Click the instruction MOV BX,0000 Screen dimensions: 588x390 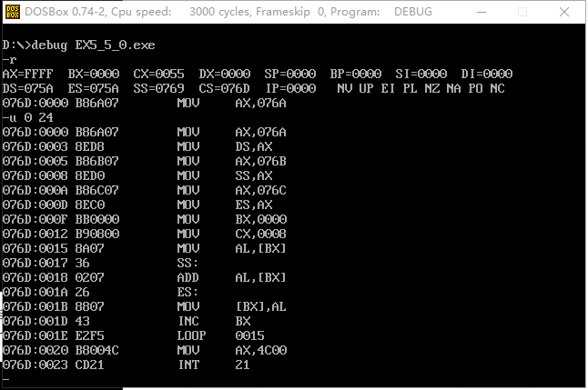pyautogui.click(x=232, y=219)
